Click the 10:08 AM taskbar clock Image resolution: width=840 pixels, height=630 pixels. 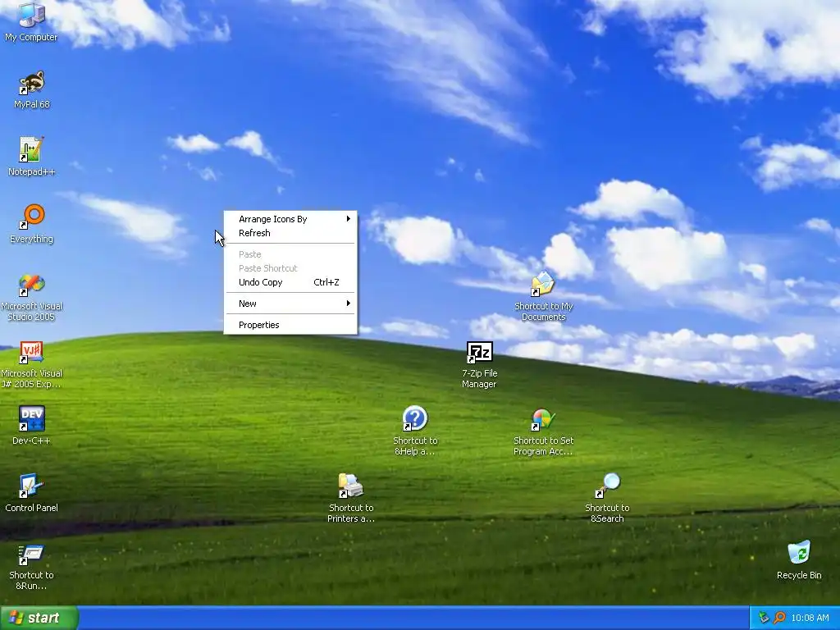810,618
